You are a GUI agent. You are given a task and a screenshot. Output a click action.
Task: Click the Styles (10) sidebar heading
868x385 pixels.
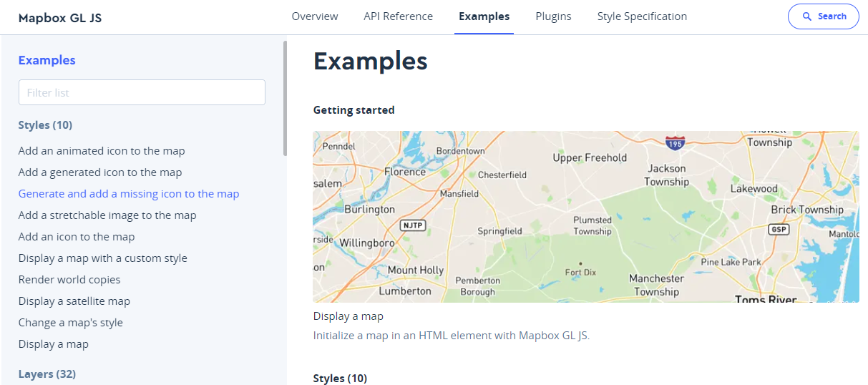pos(45,125)
